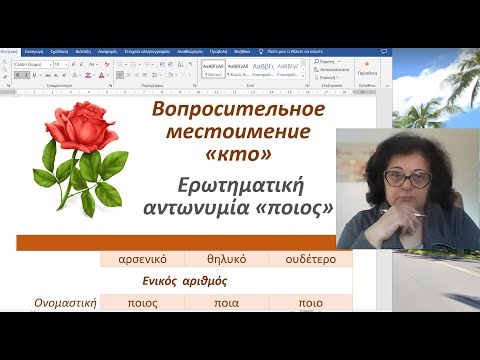Switch to the Κεντρική (Home) tab
Image resolution: width=480 pixels, height=360 pixels.
(9, 52)
